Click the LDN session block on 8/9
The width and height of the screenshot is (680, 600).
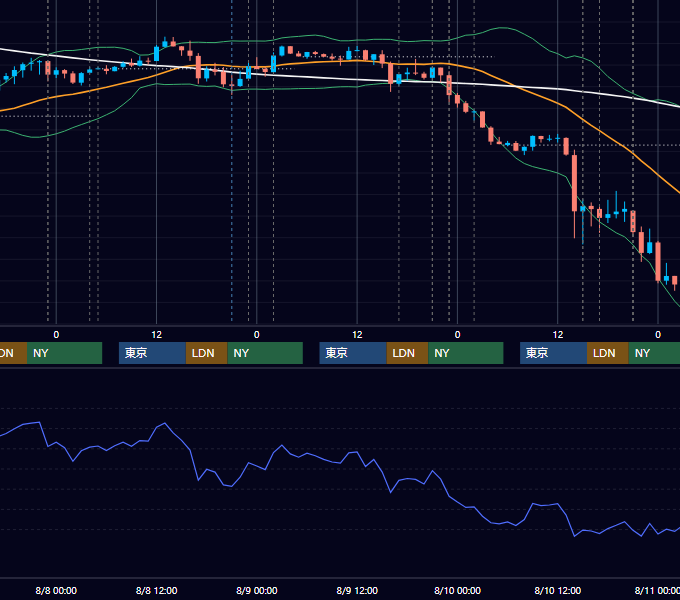[407, 353]
